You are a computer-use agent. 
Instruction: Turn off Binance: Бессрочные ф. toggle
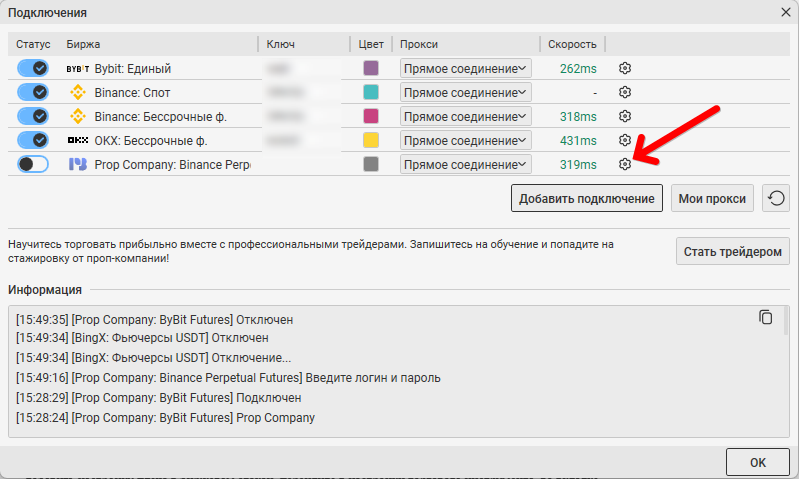pyautogui.click(x=33, y=116)
